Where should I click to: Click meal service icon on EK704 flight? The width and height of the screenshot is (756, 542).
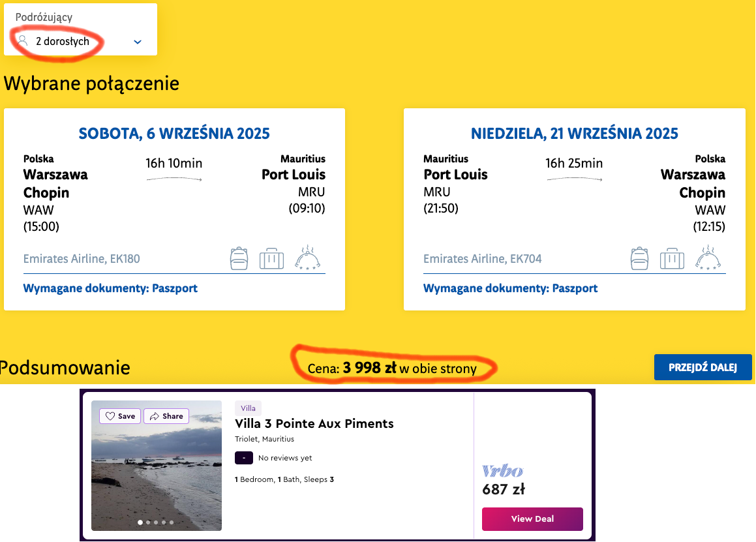click(707, 258)
